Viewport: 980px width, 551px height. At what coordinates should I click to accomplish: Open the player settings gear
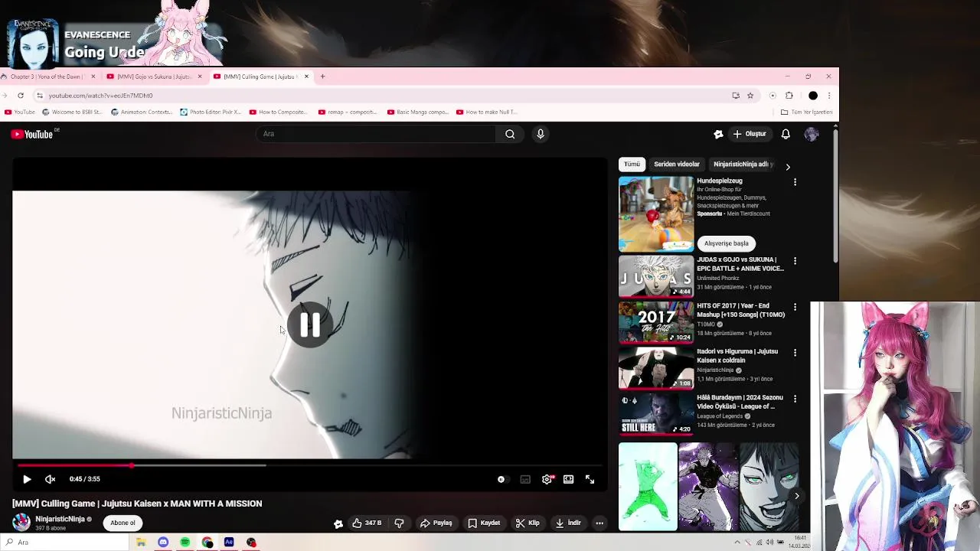[x=547, y=479]
